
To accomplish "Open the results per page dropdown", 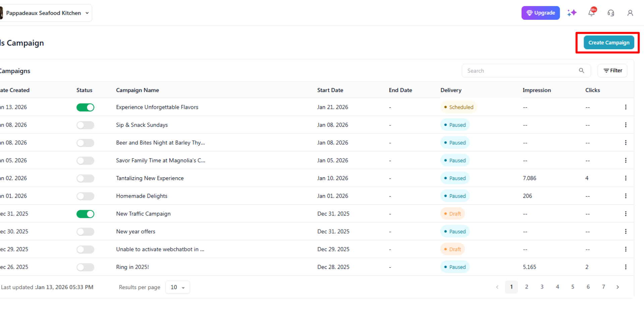I will [x=177, y=287].
